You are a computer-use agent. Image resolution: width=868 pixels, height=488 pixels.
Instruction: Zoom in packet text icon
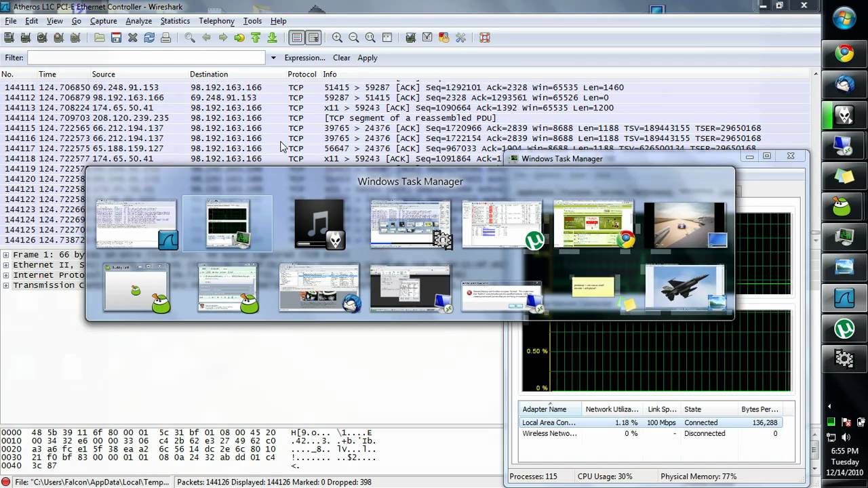pos(337,38)
